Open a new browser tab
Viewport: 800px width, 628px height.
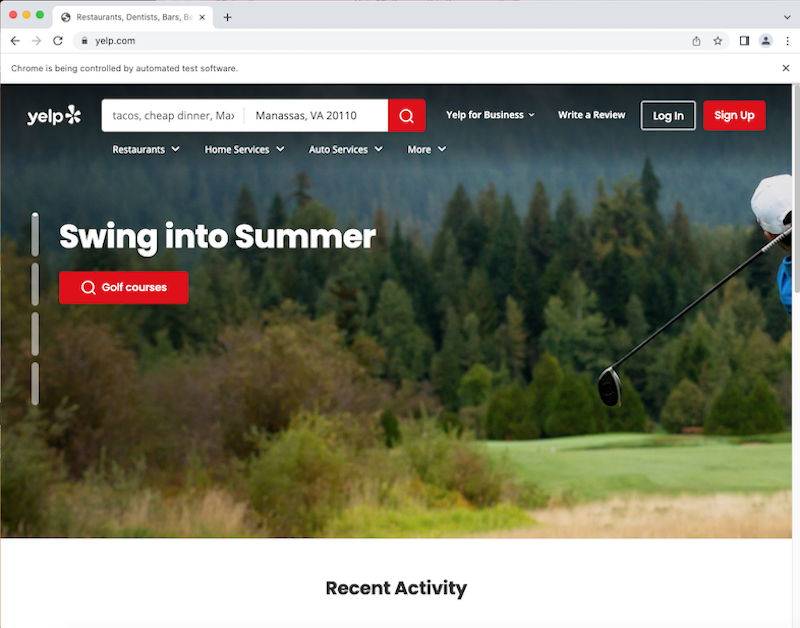point(228,17)
